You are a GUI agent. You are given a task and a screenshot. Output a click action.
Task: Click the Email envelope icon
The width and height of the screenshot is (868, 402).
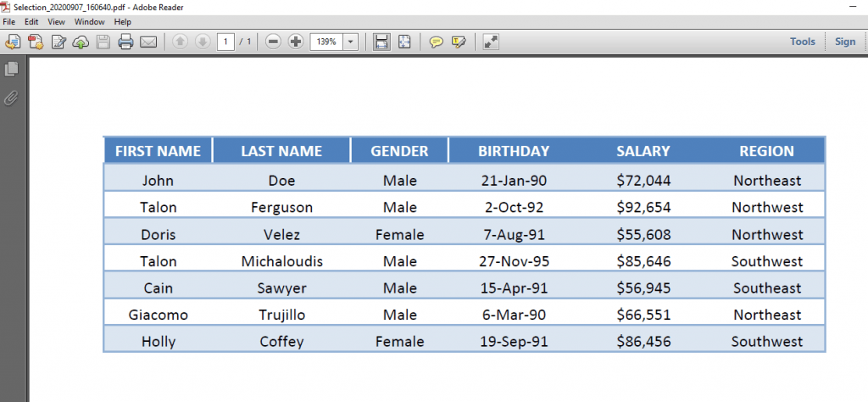pos(148,42)
